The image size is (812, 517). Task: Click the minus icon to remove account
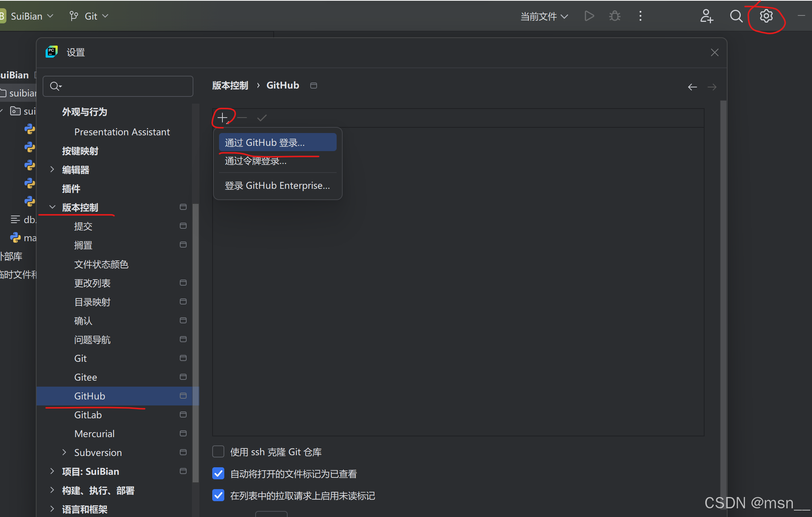242,117
